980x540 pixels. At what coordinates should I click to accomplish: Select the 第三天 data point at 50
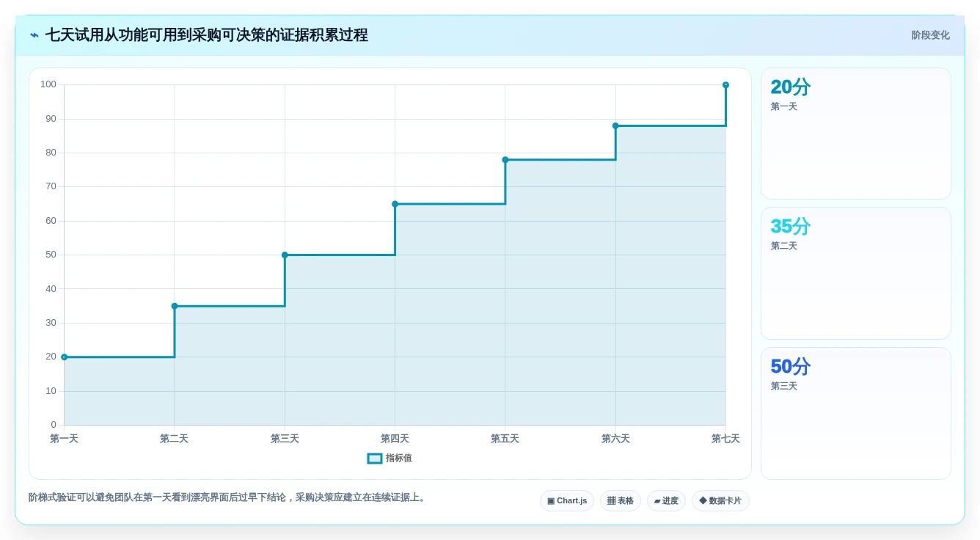tap(285, 255)
